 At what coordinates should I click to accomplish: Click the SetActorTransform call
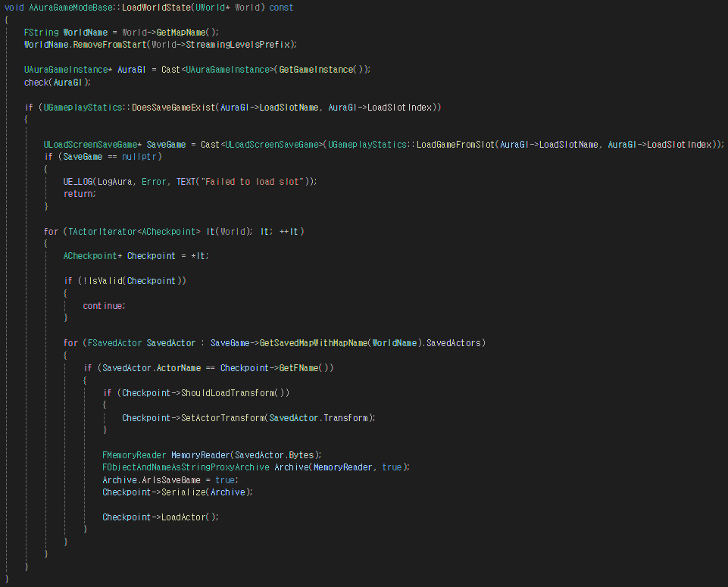point(223,418)
